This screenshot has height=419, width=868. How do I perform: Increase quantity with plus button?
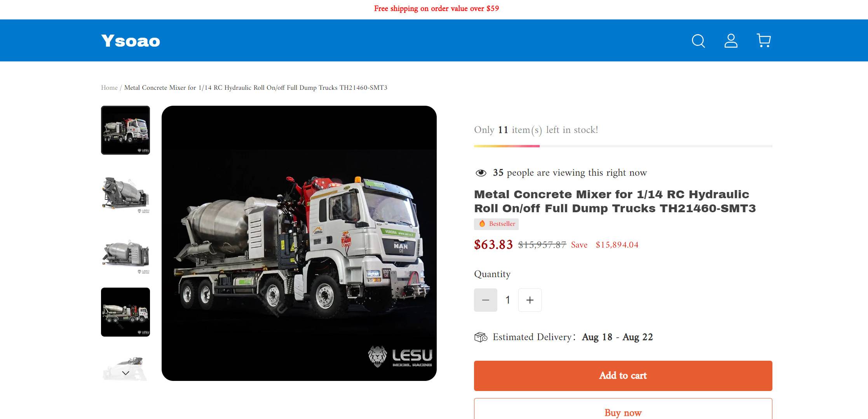tap(530, 300)
